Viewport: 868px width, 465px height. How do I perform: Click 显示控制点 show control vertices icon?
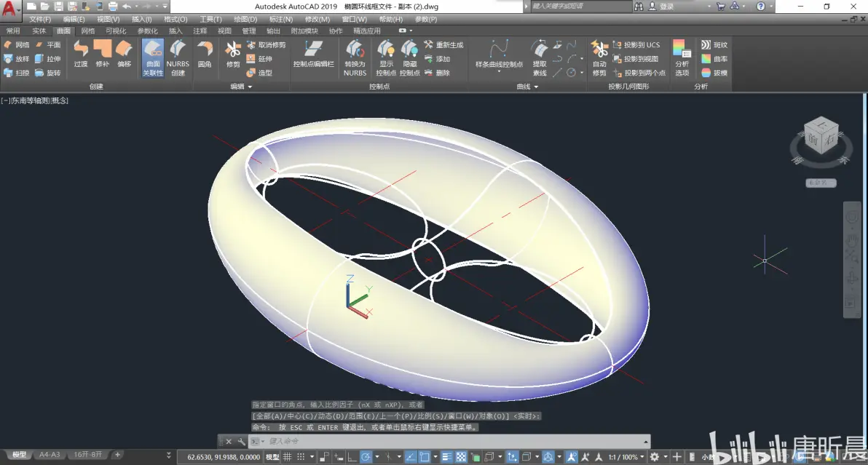point(386,57)
